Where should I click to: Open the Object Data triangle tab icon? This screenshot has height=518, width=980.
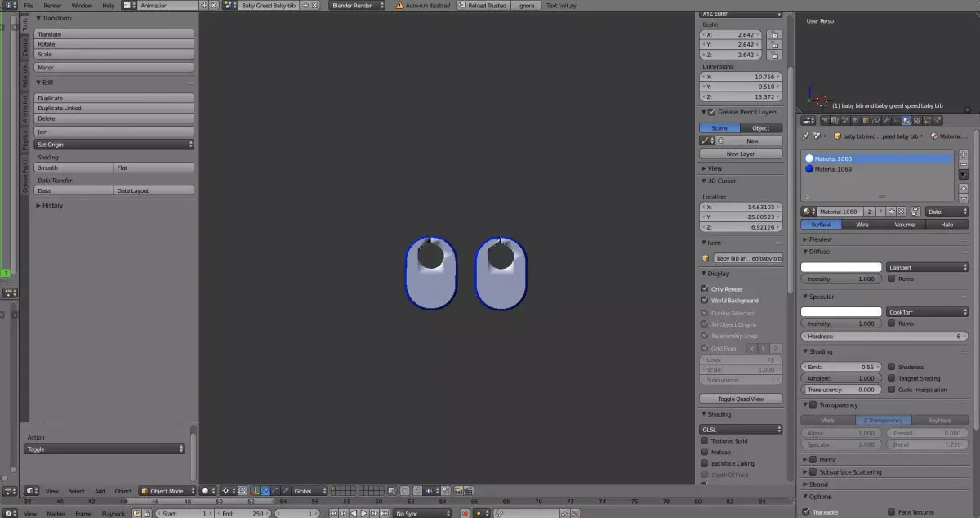pyautogui.click(x=896, y=120)
